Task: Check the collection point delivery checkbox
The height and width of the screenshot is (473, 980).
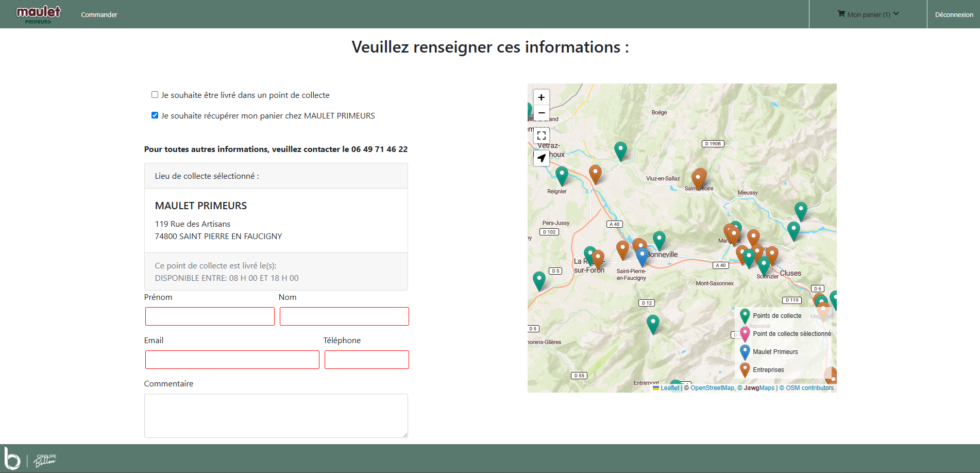Action: [155, 94]
